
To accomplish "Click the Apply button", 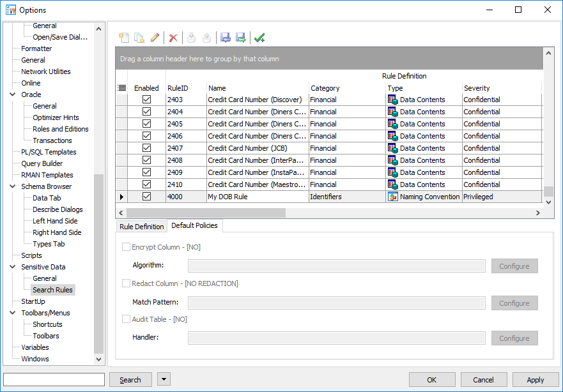I will point(536,379).
